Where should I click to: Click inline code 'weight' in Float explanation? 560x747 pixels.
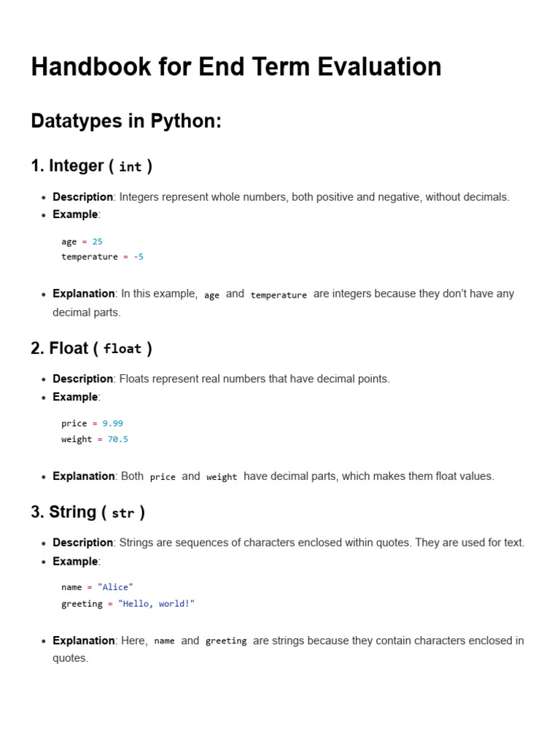(x=222, y=477)
